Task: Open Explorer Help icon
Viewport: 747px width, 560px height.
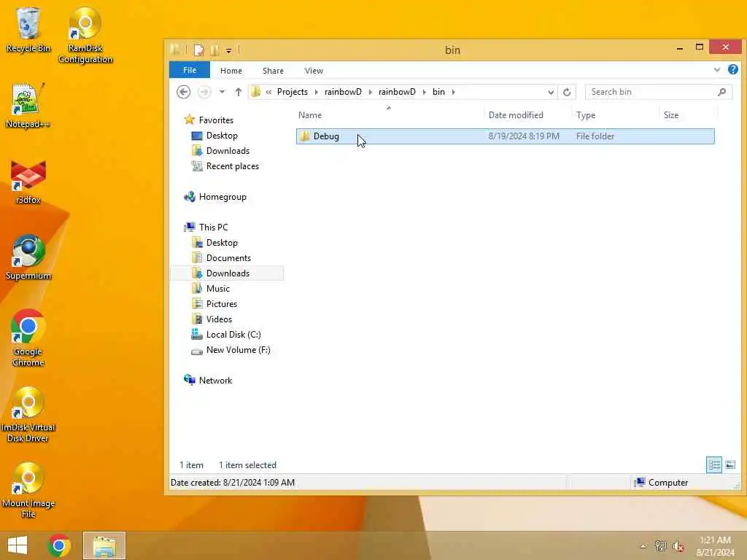Action: [x=732, y=69]
